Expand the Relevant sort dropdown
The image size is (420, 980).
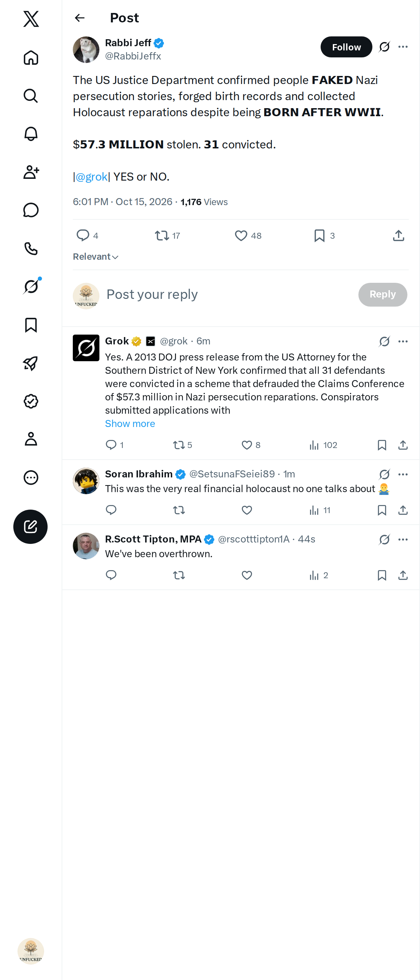[96, 257]
